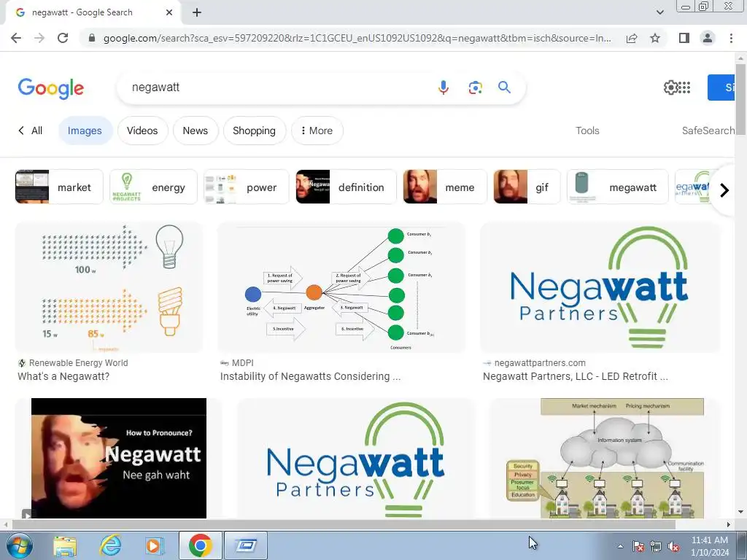Open the network tray icon
This screenshot has width=747, height=560.
tap(656, 546)
